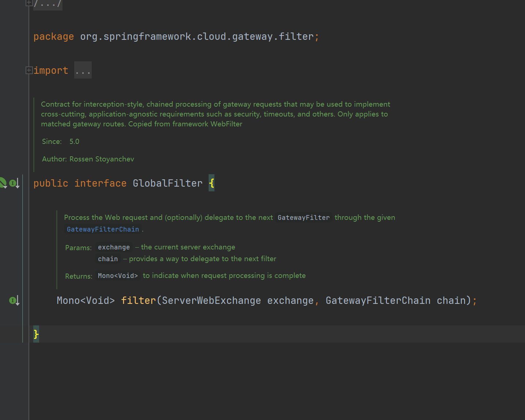Click the Contract for interception-style description line

(x=216, y=104)
